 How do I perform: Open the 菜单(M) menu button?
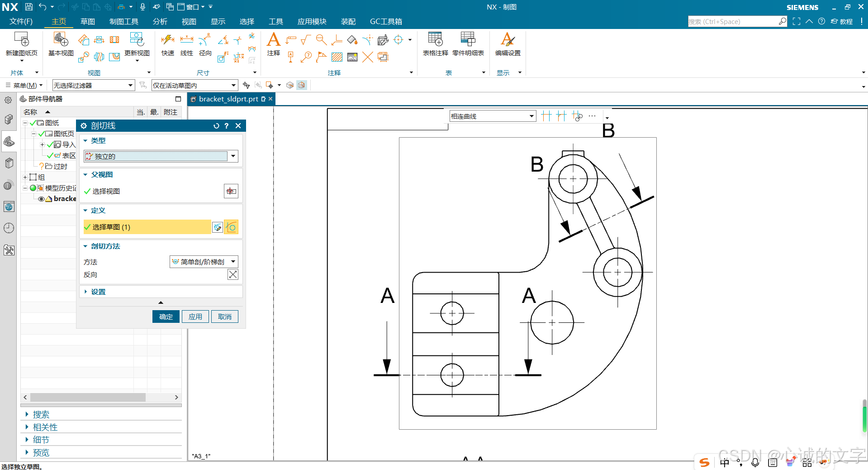pyautogui.click(x=24, y=85)
